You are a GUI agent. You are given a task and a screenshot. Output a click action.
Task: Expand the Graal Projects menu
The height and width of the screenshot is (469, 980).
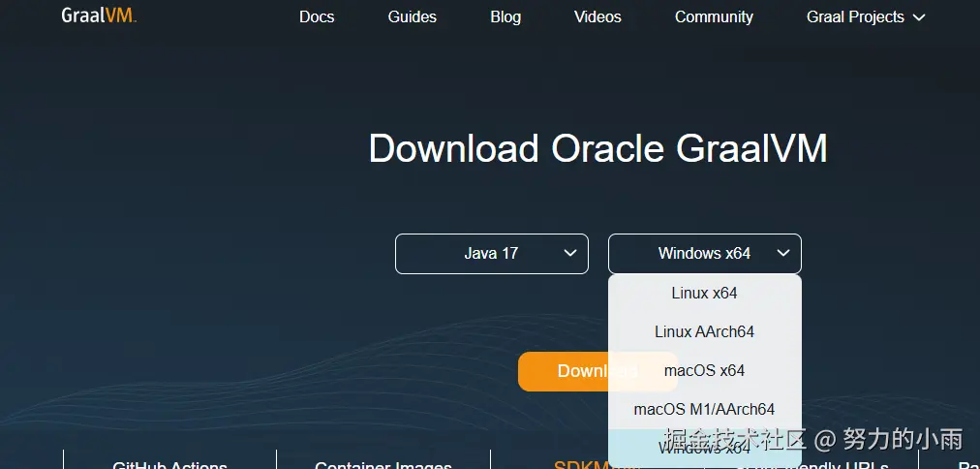[865, 16]
